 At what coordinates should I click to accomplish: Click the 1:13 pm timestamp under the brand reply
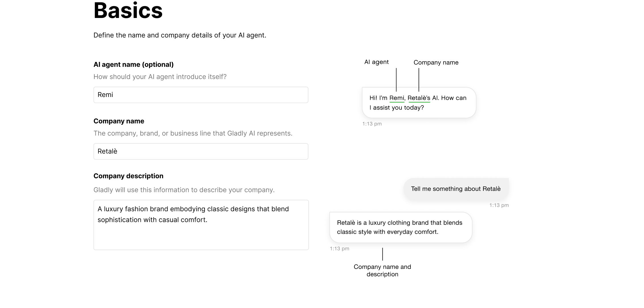point(339,248)
